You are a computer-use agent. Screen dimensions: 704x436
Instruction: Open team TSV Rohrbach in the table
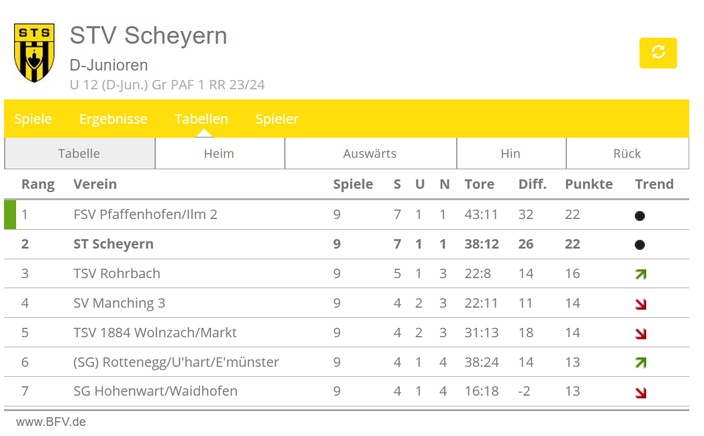(x=117, y=273)
